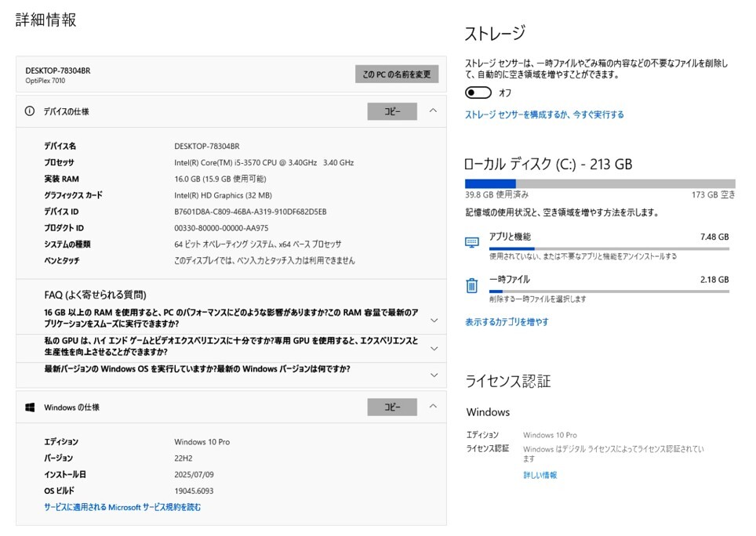Toggle the Storage Sense switch (オフ)
The image size is (756, 536).
click(x=478, y=92)
